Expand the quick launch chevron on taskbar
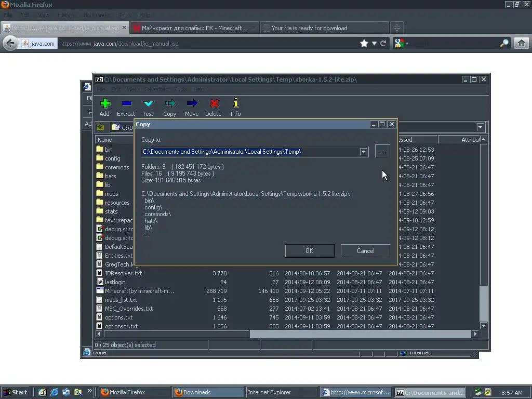 (89, 391)
